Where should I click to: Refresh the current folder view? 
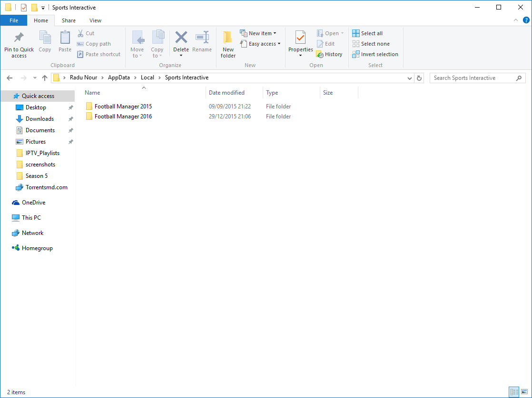click(x=419, y=78)
